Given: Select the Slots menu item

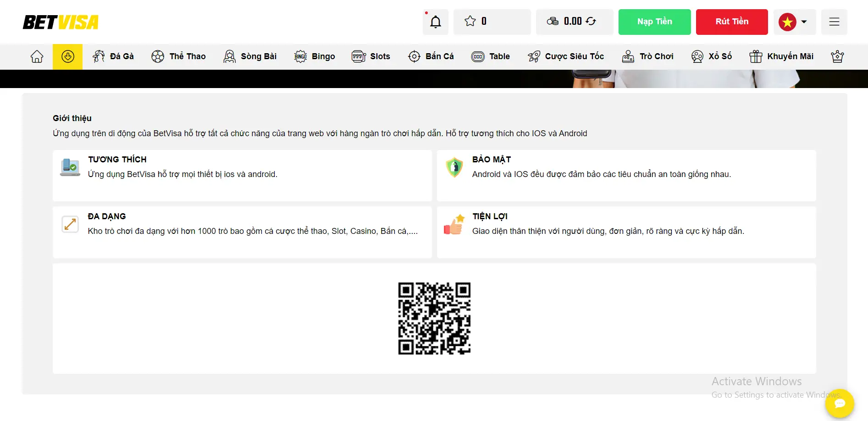Looking at the screenshot, I should click(x=371, y=56).
